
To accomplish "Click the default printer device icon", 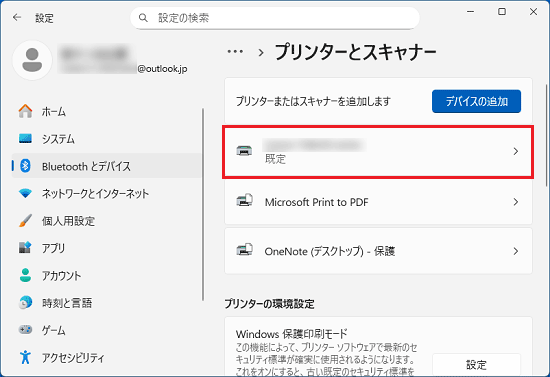I will pos(244,151).
